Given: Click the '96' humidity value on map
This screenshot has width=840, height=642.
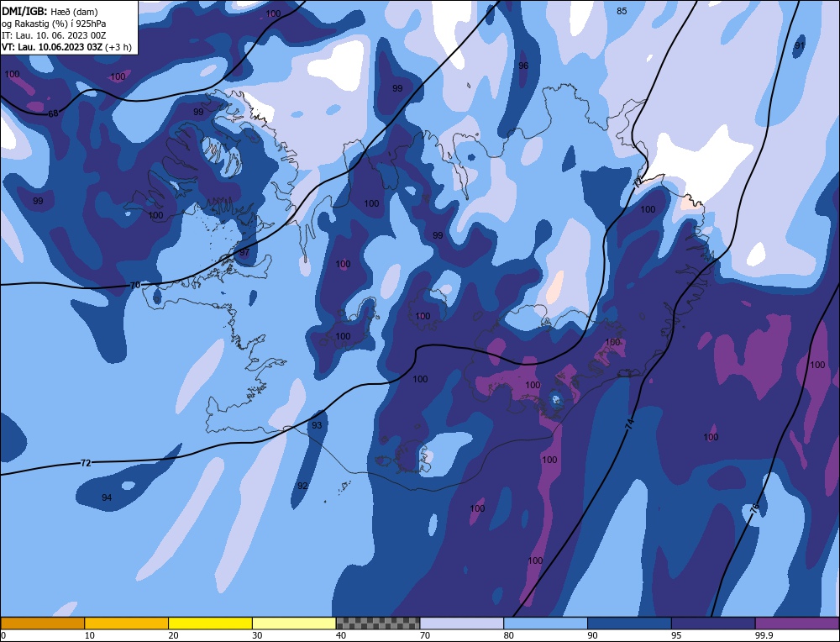Looking at the screenshot, I should pyautogui.click(x=523, y=66).
